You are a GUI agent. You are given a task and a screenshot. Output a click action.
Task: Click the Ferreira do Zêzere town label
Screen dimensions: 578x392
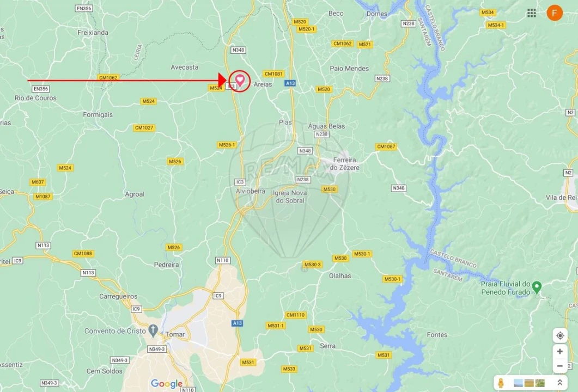click(344, 163)
